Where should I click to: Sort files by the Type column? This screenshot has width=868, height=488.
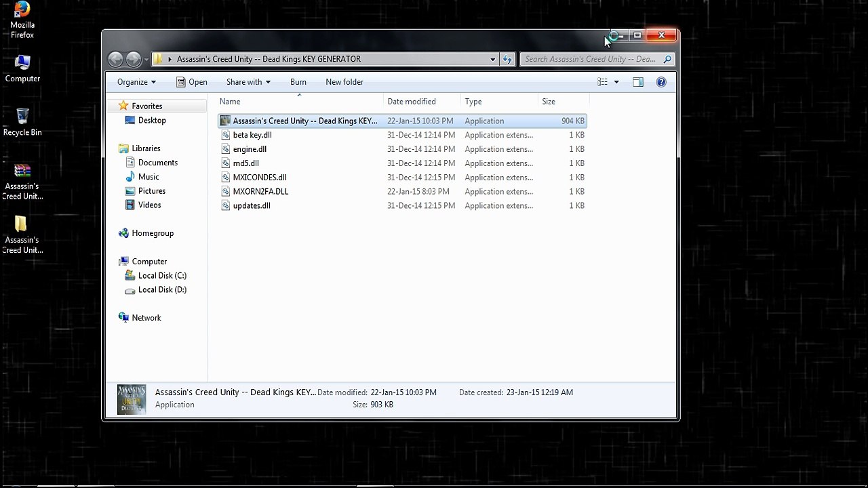pos(500,102)
